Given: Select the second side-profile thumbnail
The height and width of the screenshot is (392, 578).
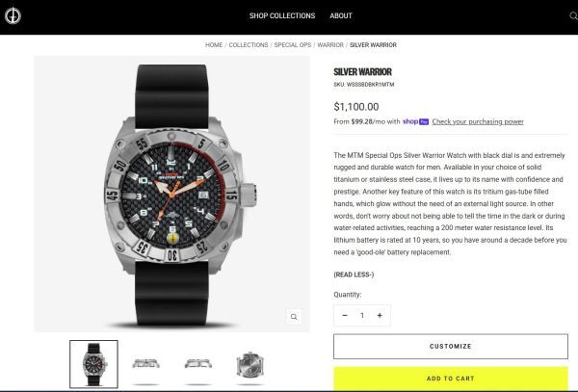Looking at the screenshot, I should coord(197,364).
